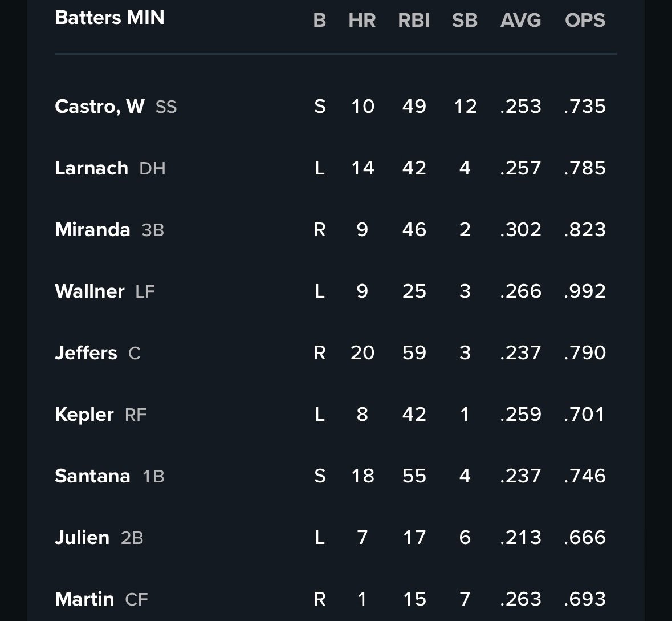Click the Batters MIN heading
The image size is (672, 621).
coord(109,18)
